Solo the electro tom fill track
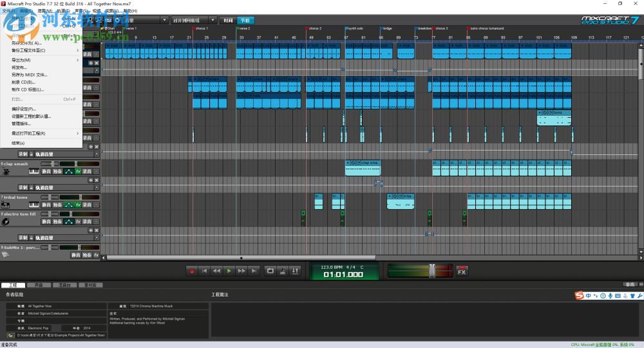 pyautogui.click(x=57, y=222)
